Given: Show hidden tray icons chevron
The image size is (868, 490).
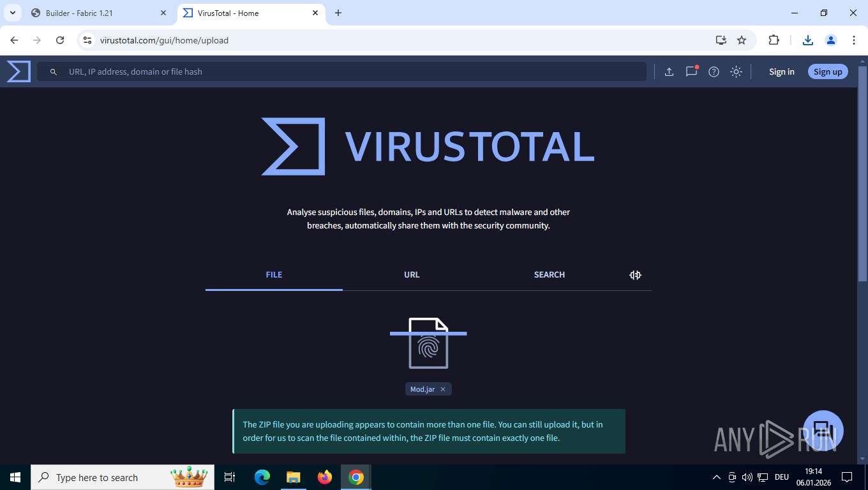Looking at the screenshot, I should click(716, 477).
